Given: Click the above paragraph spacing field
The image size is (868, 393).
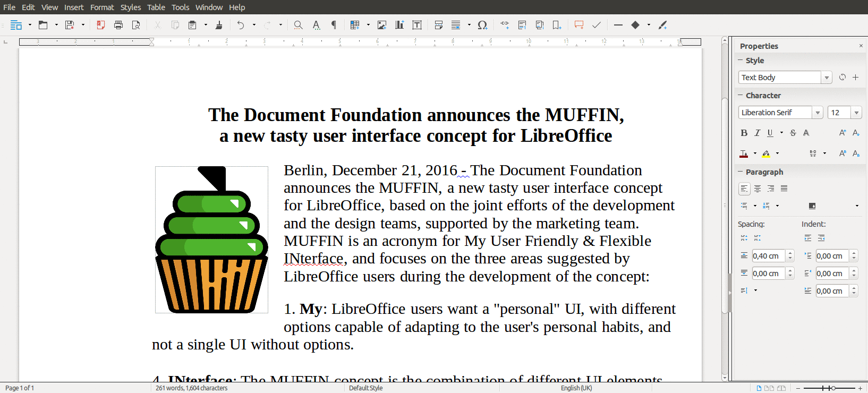Looking at the screenshot, I should pyautogui.click(x=768, y=256).
